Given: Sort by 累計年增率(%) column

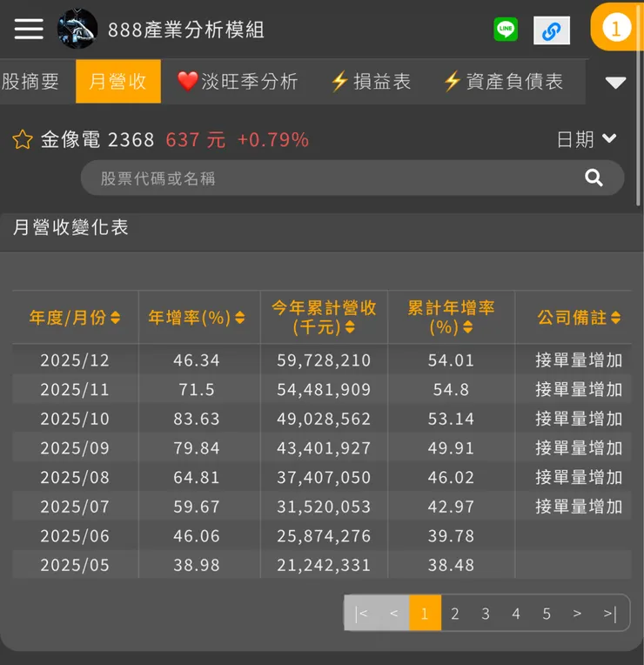Looking at the screenshot, I should pos(451,318).
